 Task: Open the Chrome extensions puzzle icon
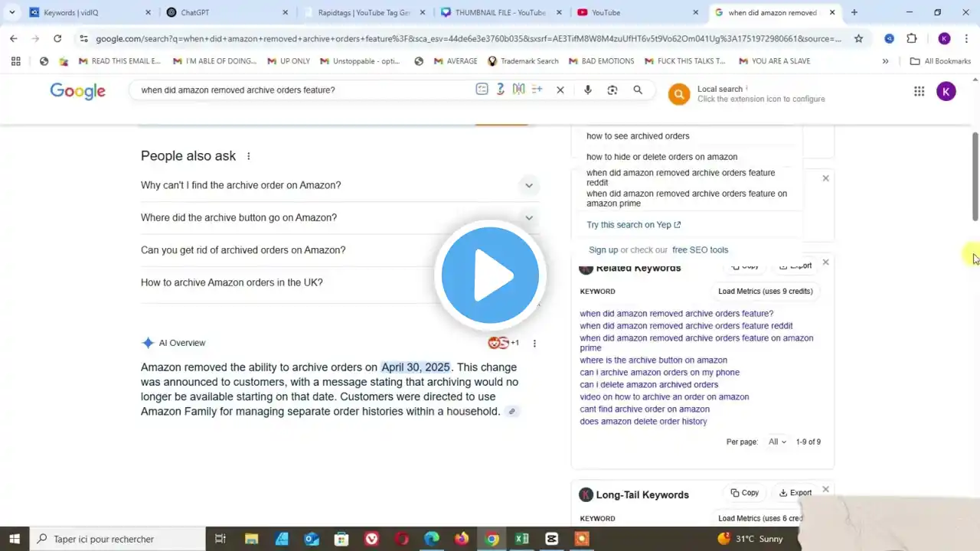(911, 38)
